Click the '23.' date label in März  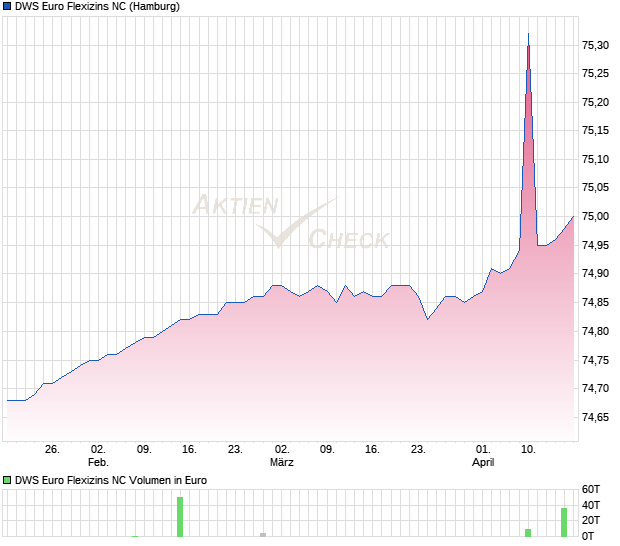pos(418,450)
